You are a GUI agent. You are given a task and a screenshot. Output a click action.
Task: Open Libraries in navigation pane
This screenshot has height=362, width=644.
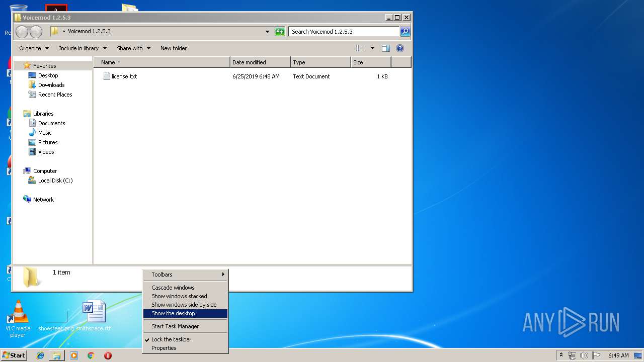tap(43, 114)
